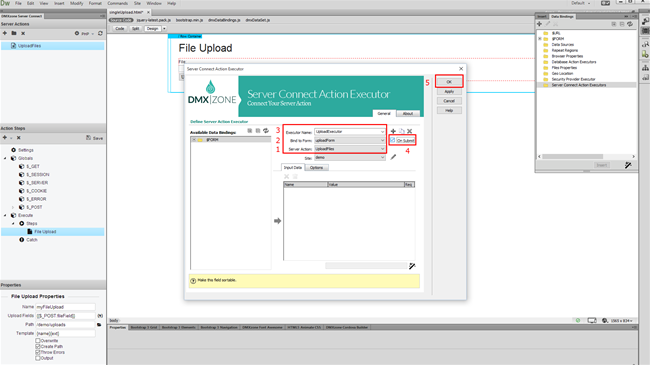This screenshot has width=650, height=365.
Task: Click the Name field in File Upload Properties
Action: pos(65,307)
